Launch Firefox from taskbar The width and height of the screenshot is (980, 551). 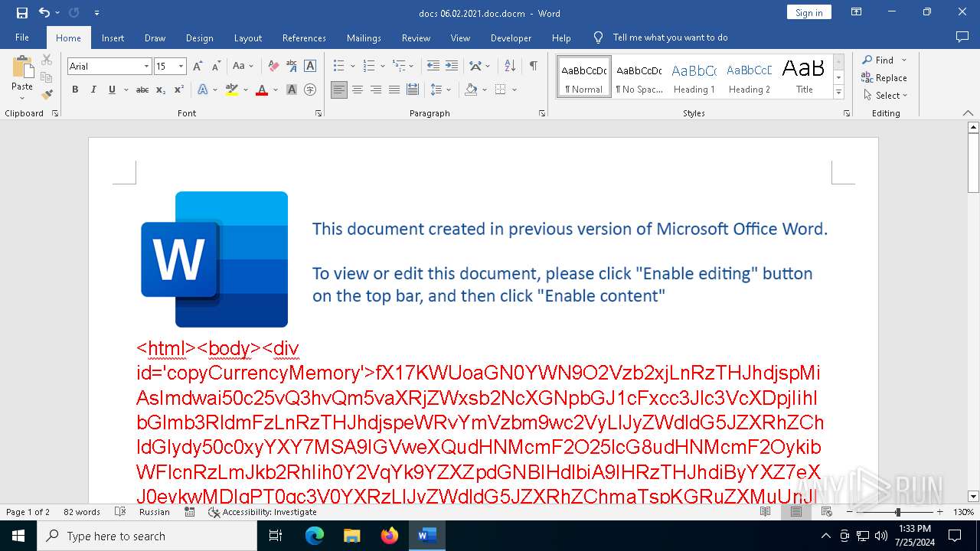(389, 536)
